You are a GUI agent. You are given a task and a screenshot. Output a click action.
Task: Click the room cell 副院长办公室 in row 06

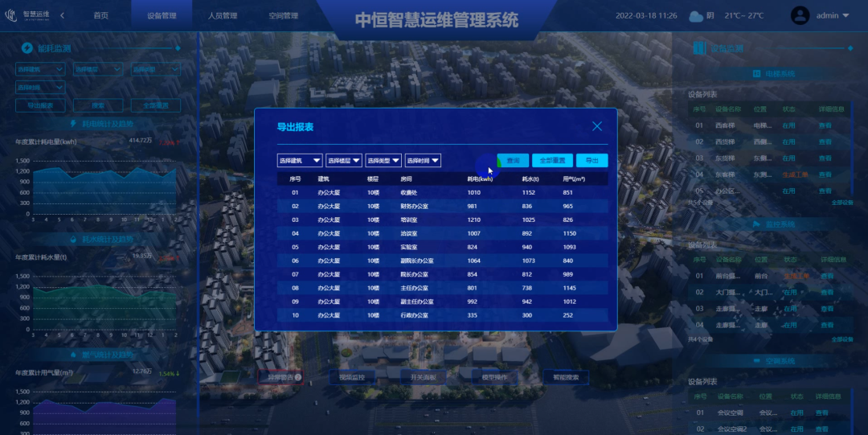[x=417, y=261]
